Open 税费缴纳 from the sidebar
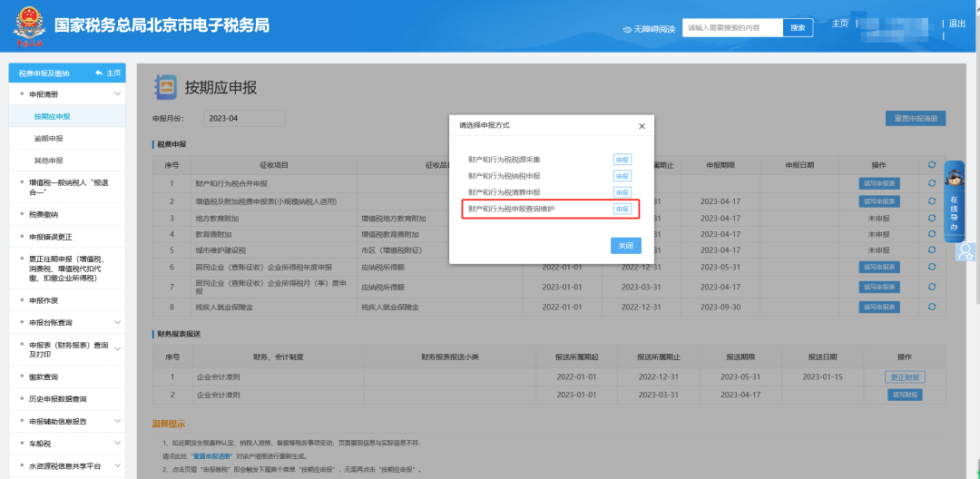 pos(44,215)
